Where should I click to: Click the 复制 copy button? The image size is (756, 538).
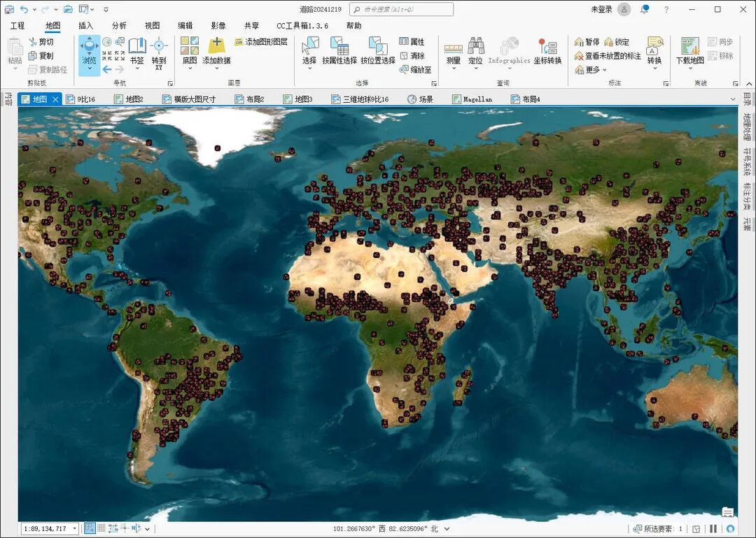(41, 56)
